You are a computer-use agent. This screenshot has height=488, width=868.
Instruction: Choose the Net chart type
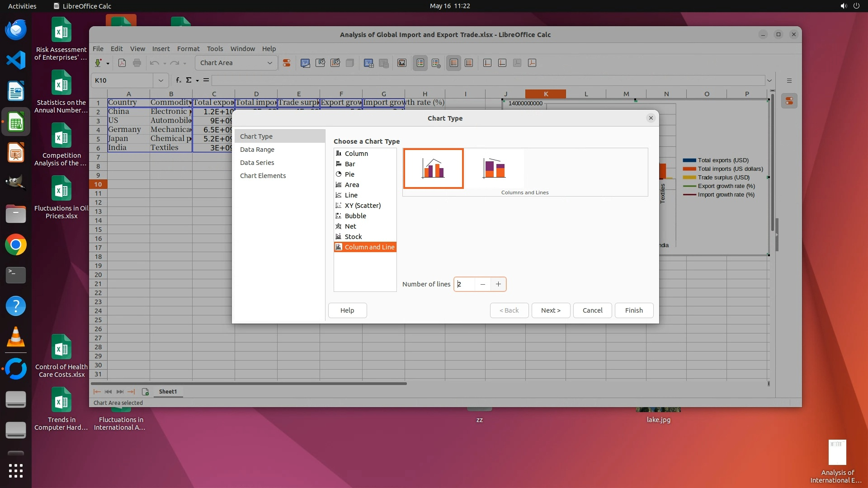pos(350,226)
